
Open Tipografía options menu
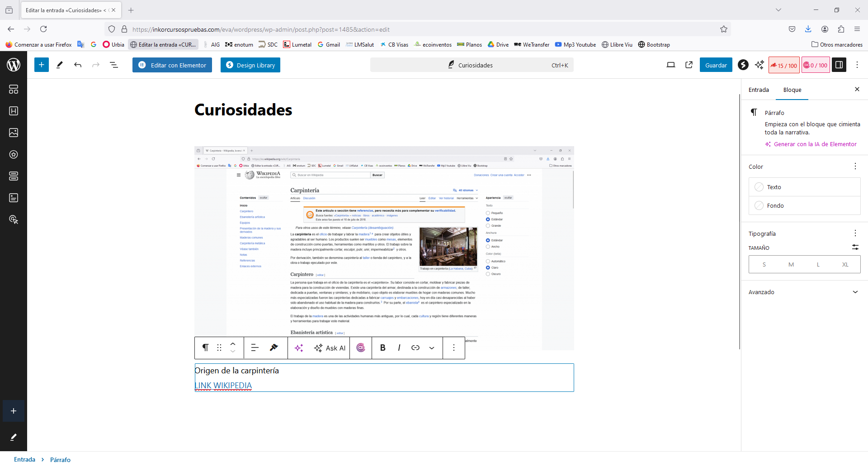pos(855,233)
